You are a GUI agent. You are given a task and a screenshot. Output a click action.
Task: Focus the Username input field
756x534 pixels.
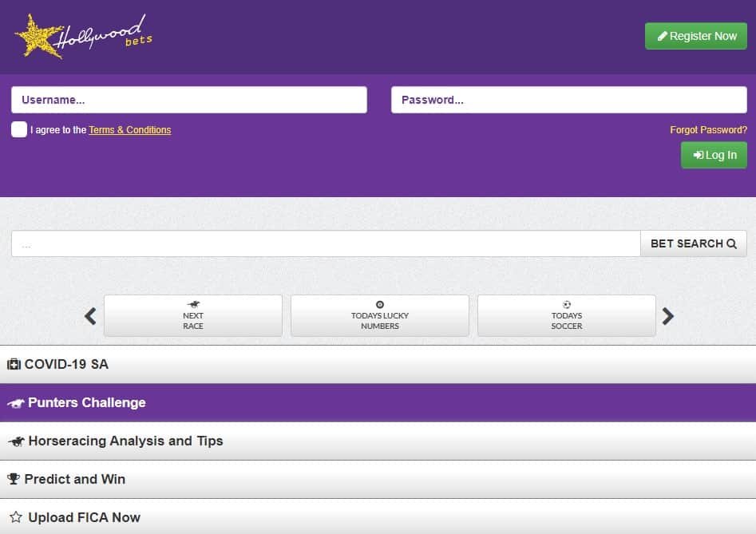pos(189,100)
